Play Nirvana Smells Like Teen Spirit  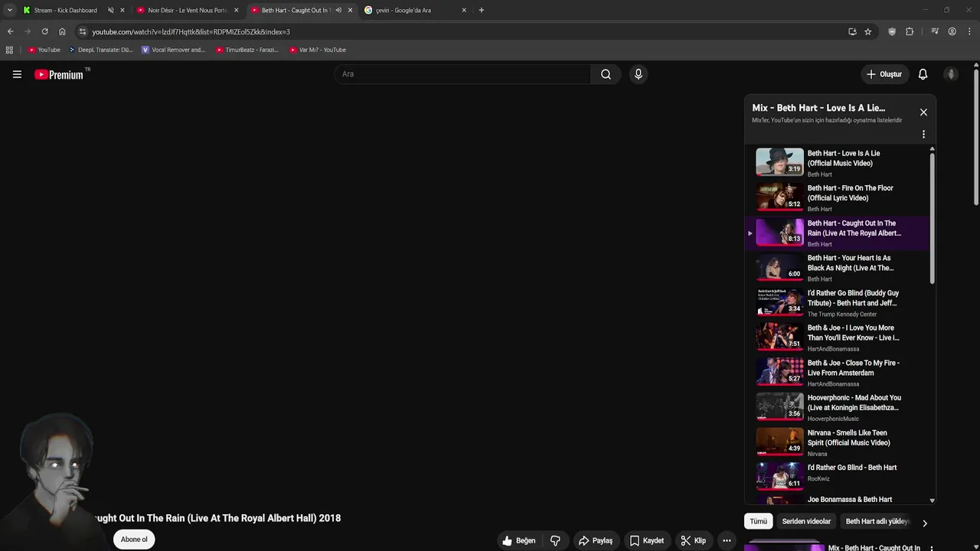coord(838,442)
